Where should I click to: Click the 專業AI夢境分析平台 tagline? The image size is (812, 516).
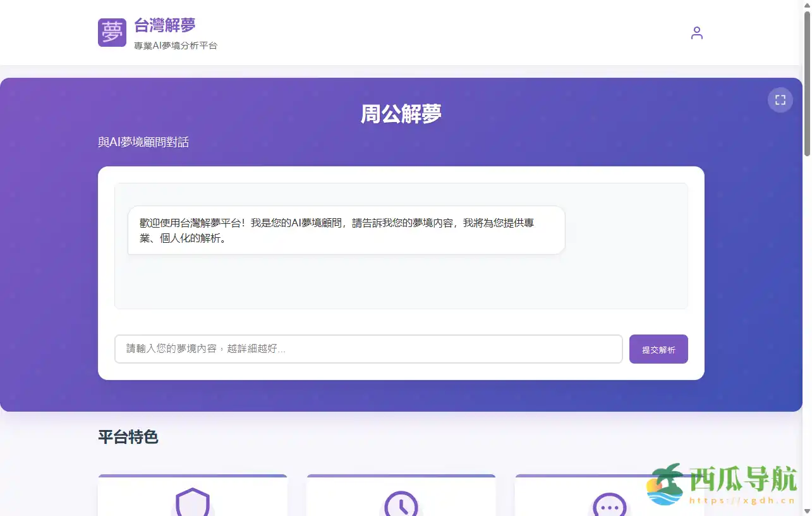point(176,46)
